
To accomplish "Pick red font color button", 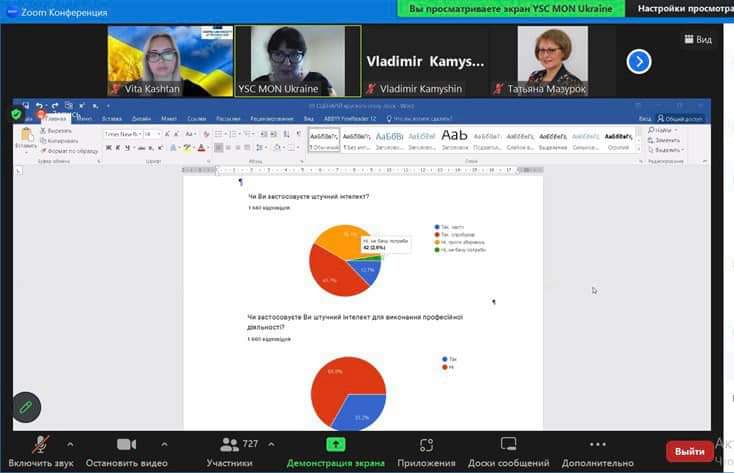I will 201,148.
